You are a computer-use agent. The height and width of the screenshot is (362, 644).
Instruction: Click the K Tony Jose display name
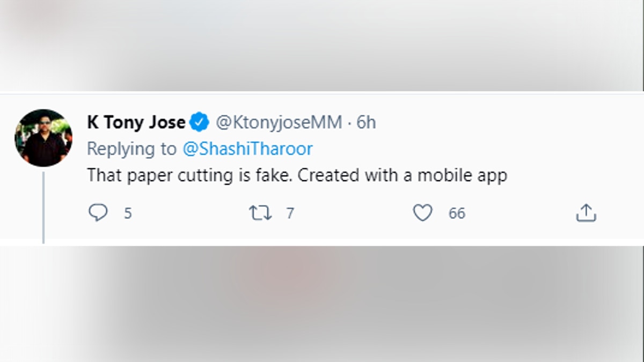point(136,123)
